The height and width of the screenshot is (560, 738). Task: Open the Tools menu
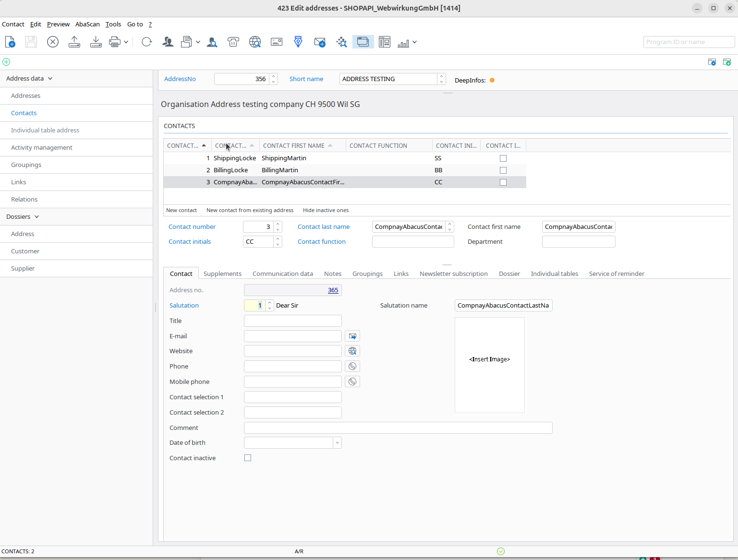point(113,24)
